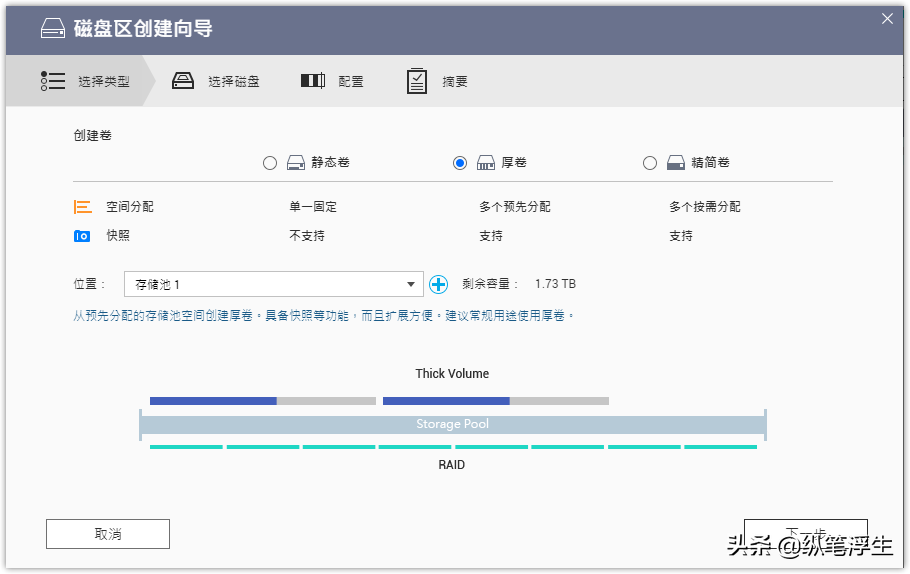Image resolution: width=910 pixels, height=574 pixels.
Task: Click the 创建卷 heading
Action: [92, 135]
